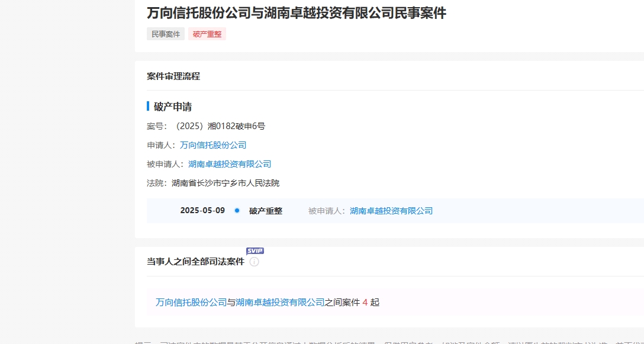Open 湖南卓越投资有限公司 link in the 2025-05-09 timeline row

[391, 211]
